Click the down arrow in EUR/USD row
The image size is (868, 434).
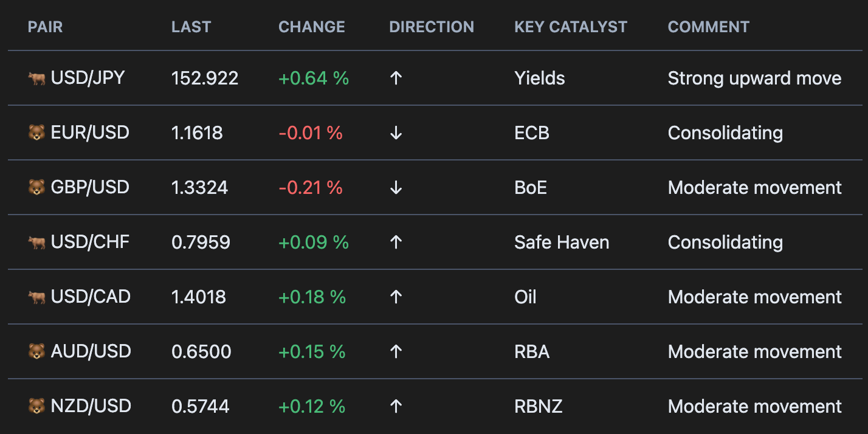pyautogui.click(x=396, y=133)
